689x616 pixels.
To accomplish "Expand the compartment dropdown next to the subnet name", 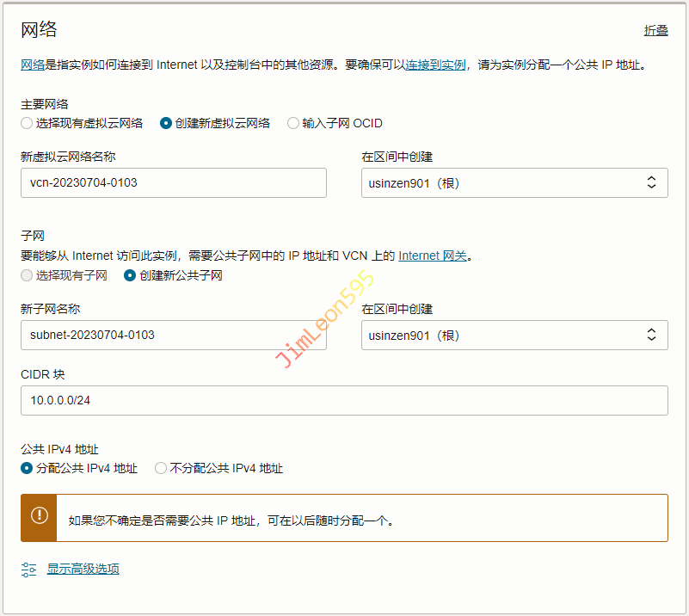I will coord(514,335).
